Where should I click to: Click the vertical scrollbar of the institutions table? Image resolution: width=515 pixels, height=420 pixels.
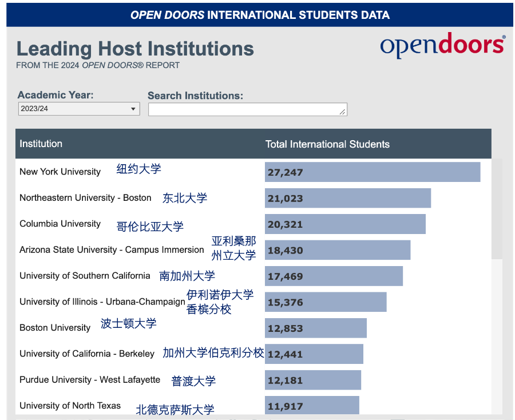[497, 209]
